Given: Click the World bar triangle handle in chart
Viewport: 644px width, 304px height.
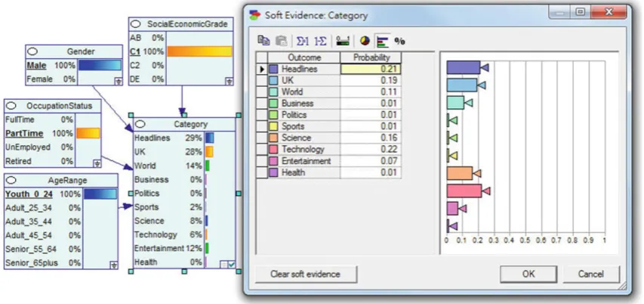Looking at the screenshot, I should tap(468, 102).
